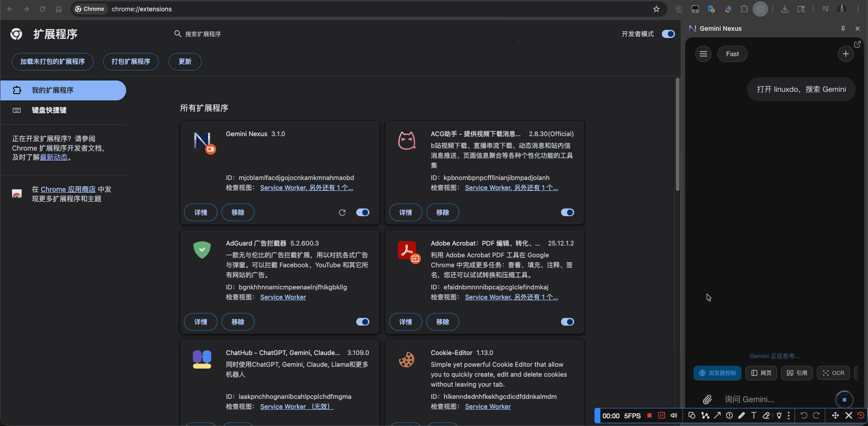The image size is (868, 426).
Task: Select the text annotation tool
Action: pyautogui.click(x=754, y=416)
